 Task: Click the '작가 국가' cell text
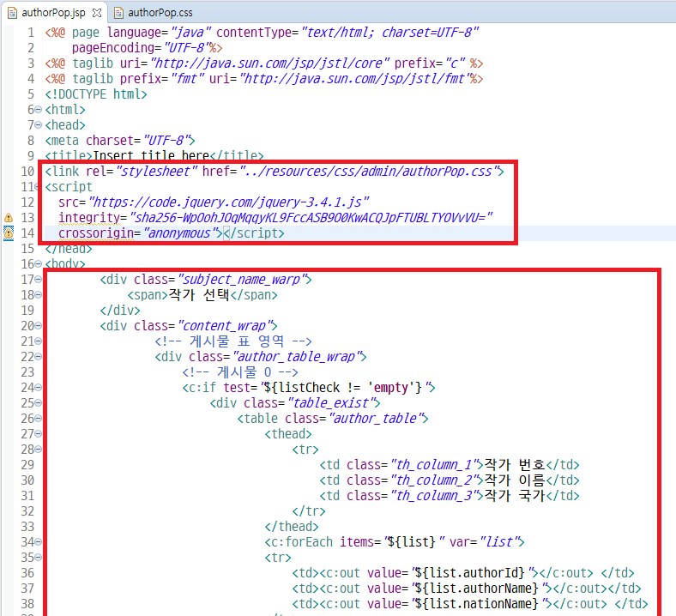[515, 496]
